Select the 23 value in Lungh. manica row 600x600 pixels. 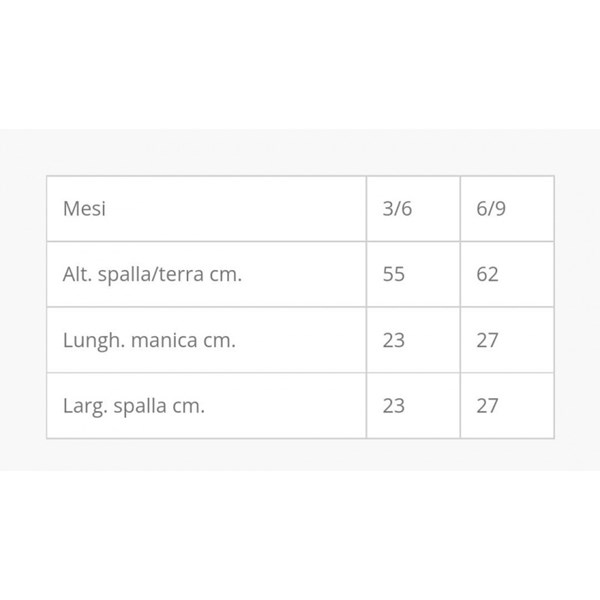pyautogui.click(x=394, y=340)
